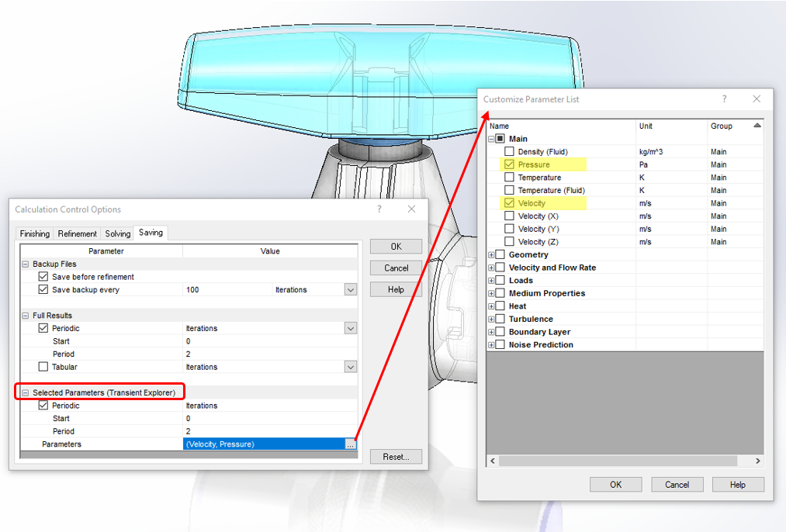Image resolution: width=786 pixels, height=532 pixels.
Task: Enable the Tabular full results checkbox
Action: [x=43, y=367]
